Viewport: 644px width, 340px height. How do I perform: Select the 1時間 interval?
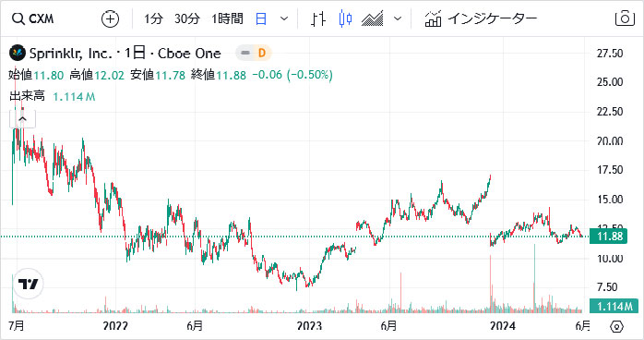point(227,18)
